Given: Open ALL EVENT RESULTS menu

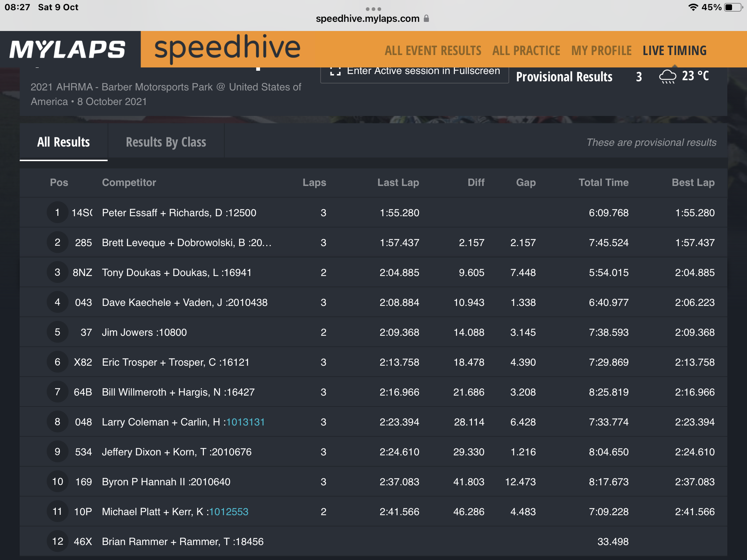Looking at the screenshot, I should (433, 51).
